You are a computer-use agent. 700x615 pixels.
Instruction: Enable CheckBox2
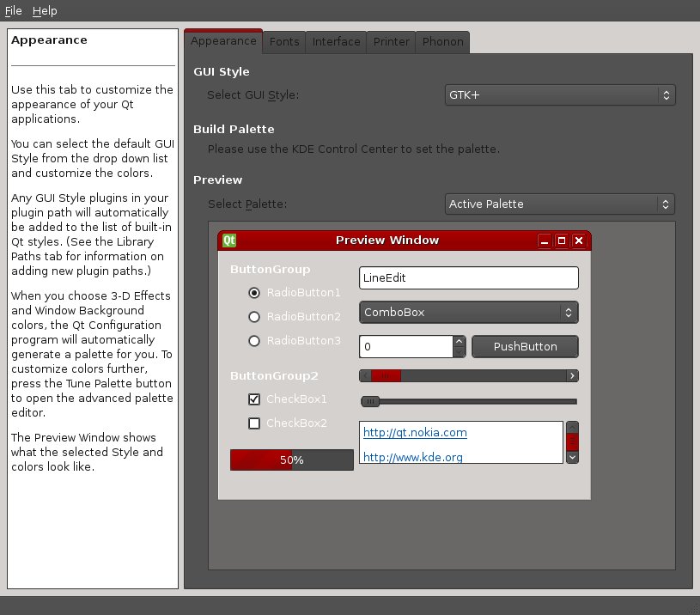pyautogui.click(x=254, y=423)
